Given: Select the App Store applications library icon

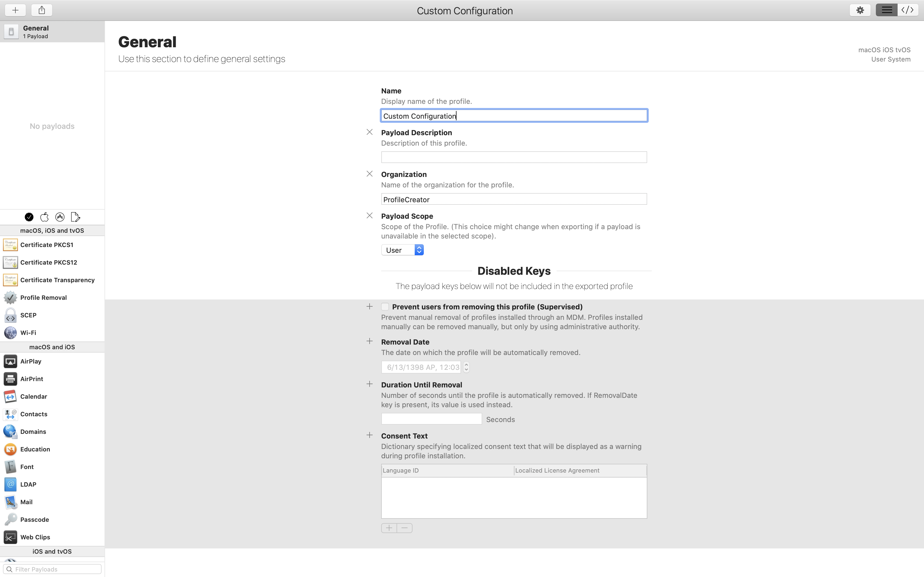Looking at the screenshot, I should (60, 217).
